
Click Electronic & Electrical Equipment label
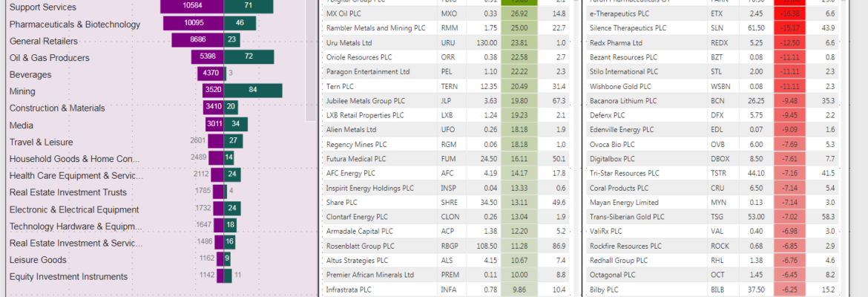[x=74, y=209]
